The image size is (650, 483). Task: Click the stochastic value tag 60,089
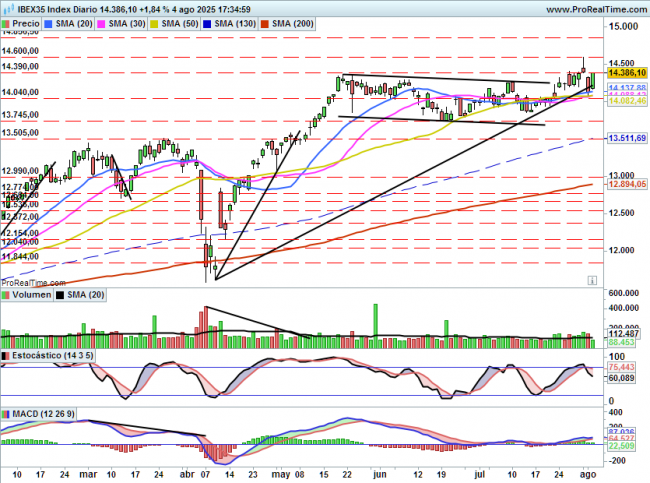621,378
